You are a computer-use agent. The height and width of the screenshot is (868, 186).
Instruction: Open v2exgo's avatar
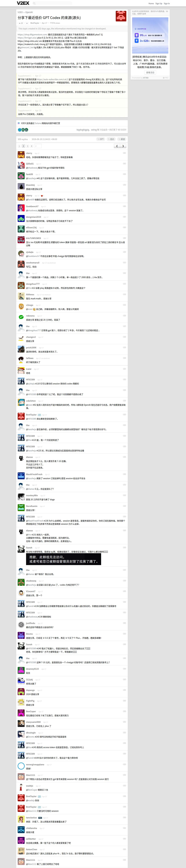point(21,307)
